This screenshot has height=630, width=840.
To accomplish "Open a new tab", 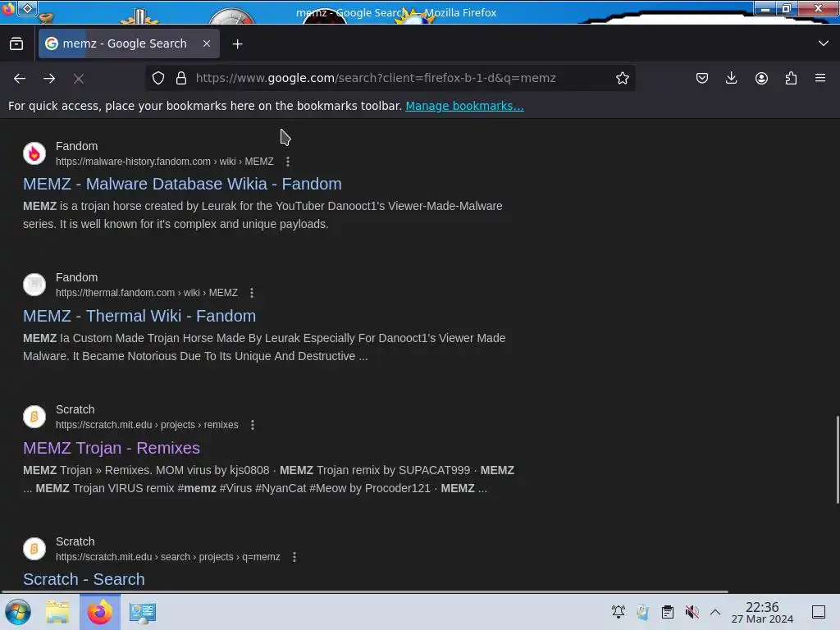I will tap(237, 44).
